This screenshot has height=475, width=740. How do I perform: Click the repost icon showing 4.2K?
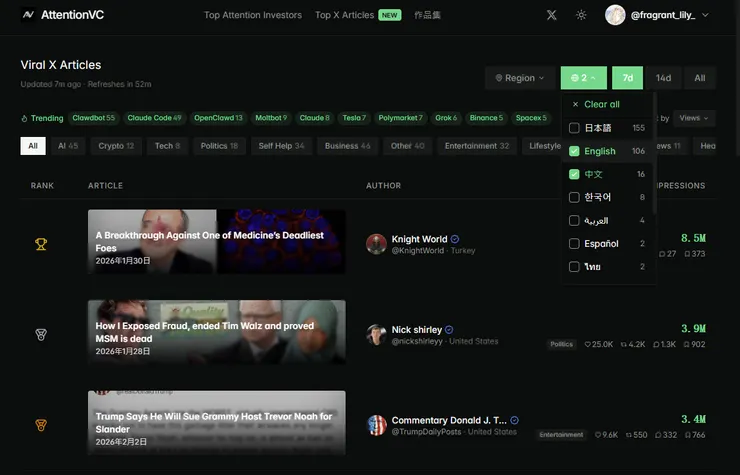tap(623, 345)
